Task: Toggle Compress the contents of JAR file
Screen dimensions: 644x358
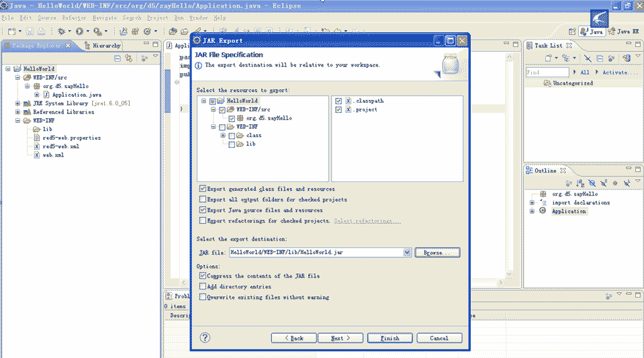Action: point(203,275)
